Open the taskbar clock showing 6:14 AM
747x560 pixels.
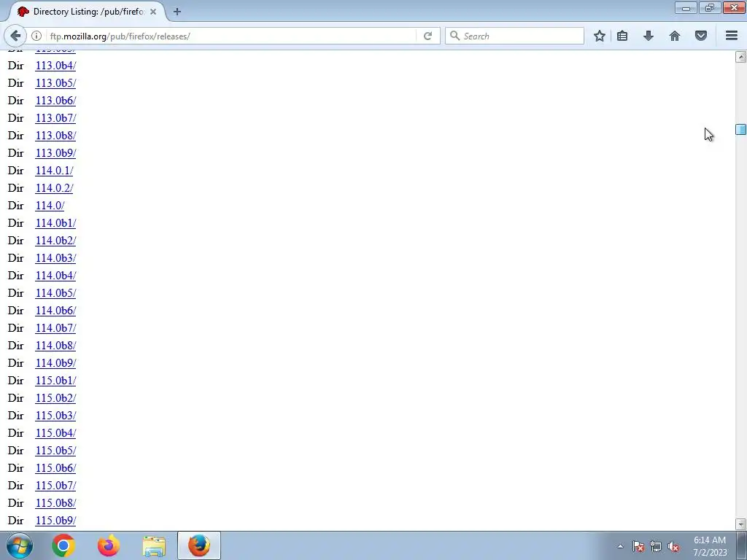pos(709,546)
